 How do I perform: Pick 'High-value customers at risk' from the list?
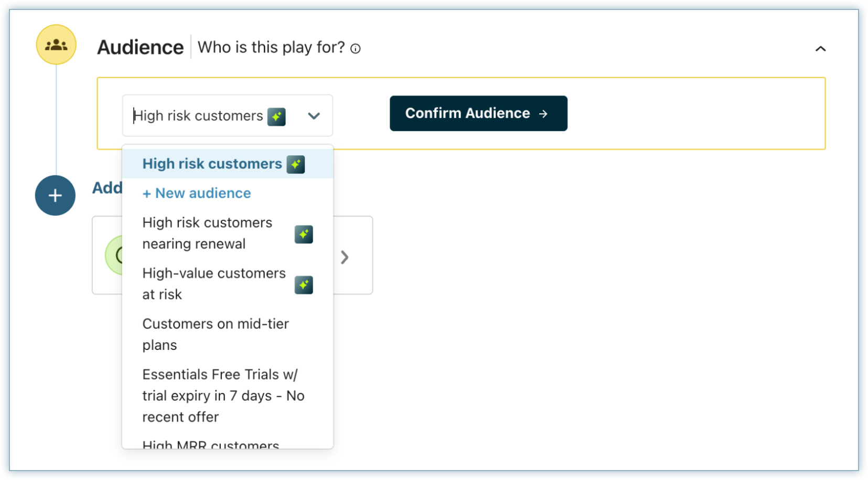pyautogui.click(x=213, y=284)
